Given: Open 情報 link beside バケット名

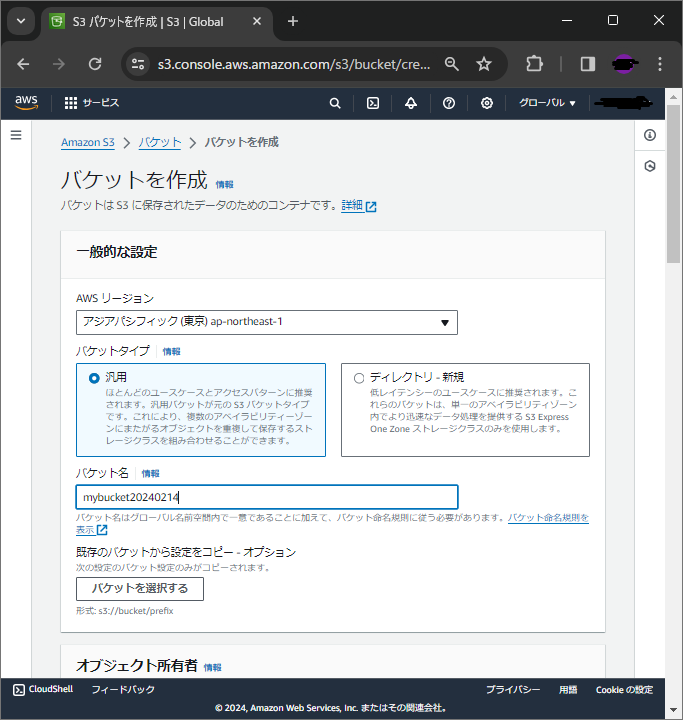Looking at the screenshot, I should click(x=150, y=474).
